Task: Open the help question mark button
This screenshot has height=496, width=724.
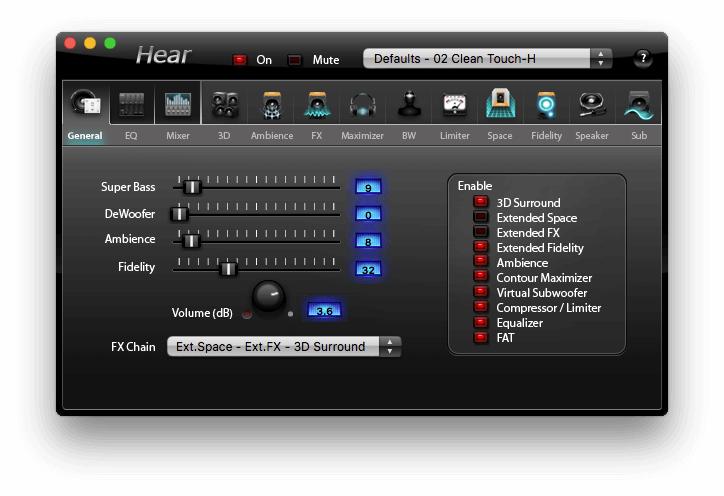Action: click(x=643, y=59)
